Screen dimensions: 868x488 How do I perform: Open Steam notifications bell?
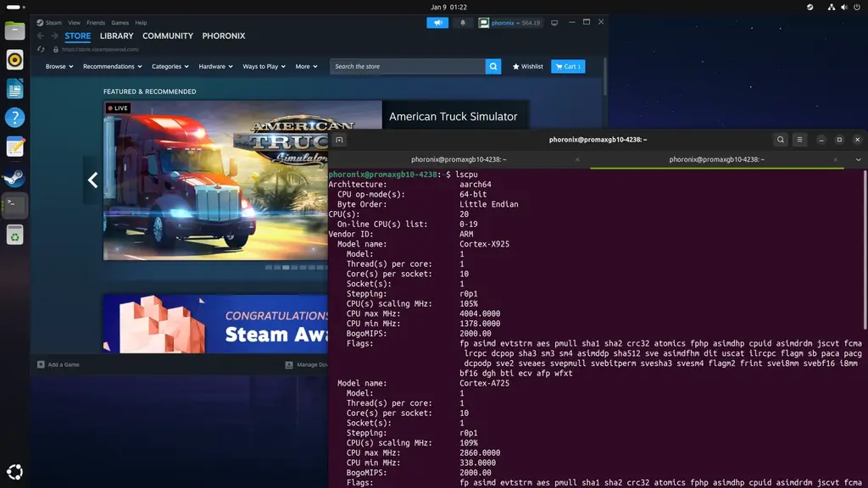click(x=462, y=23)
